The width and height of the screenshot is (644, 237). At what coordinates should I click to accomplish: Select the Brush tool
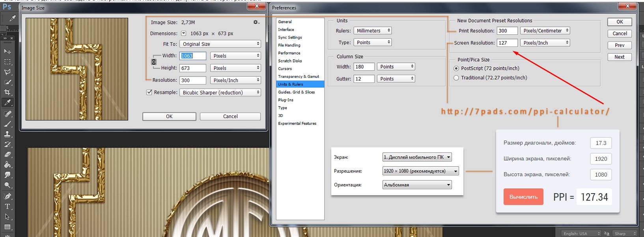coord(7,124)
